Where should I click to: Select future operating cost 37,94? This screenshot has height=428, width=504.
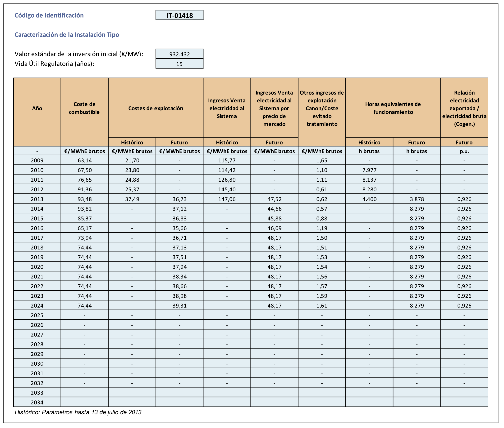179,267
